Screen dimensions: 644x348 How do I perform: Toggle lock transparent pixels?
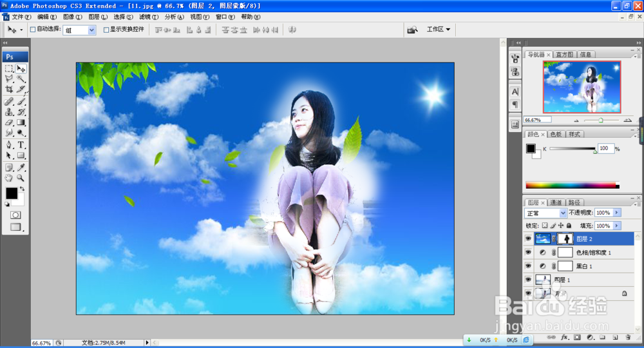[545, 226]
